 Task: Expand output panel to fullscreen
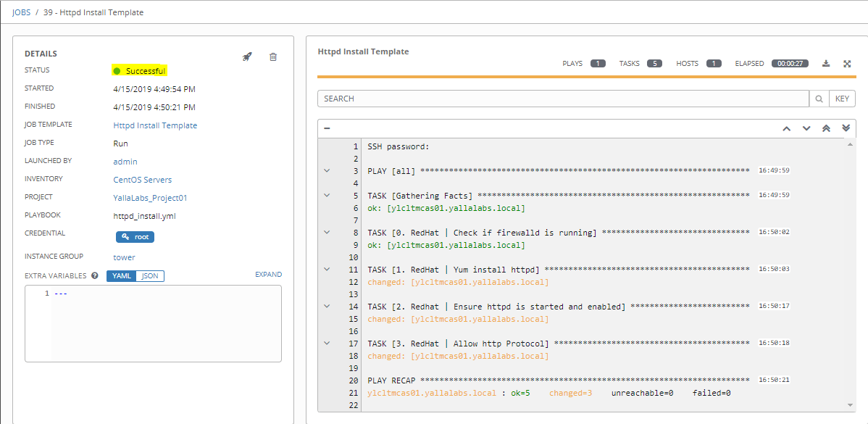[x=847, y=64]
